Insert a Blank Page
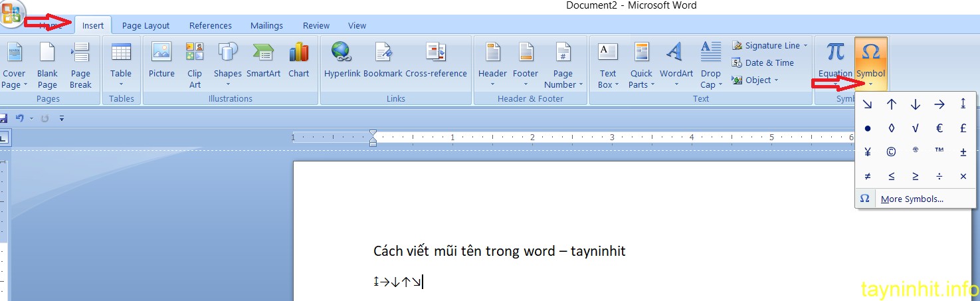The image size is (980, 301). pyautogui.click(x=47, y=64)
